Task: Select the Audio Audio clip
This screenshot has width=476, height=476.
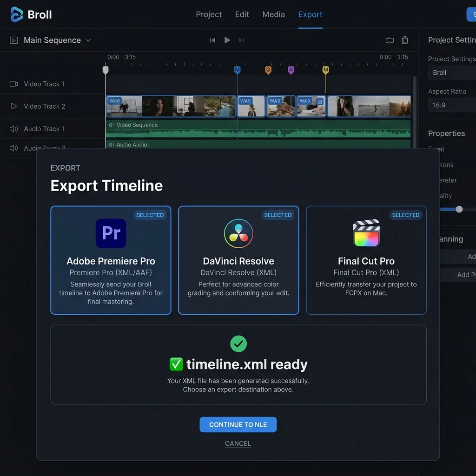Action: point(258,144)
